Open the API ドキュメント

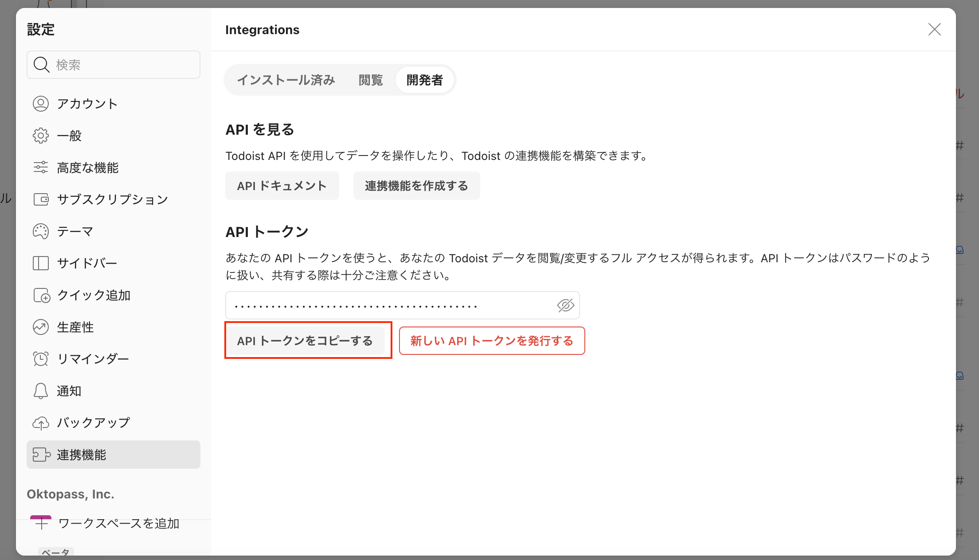tap(282, 186)
